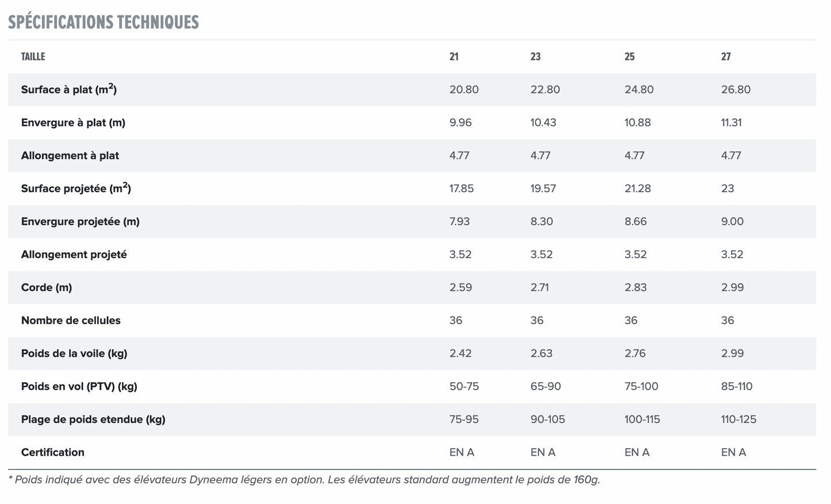Click the Dyneema risers footnote text
Screen dimensions: 831x504
point(304,479)
